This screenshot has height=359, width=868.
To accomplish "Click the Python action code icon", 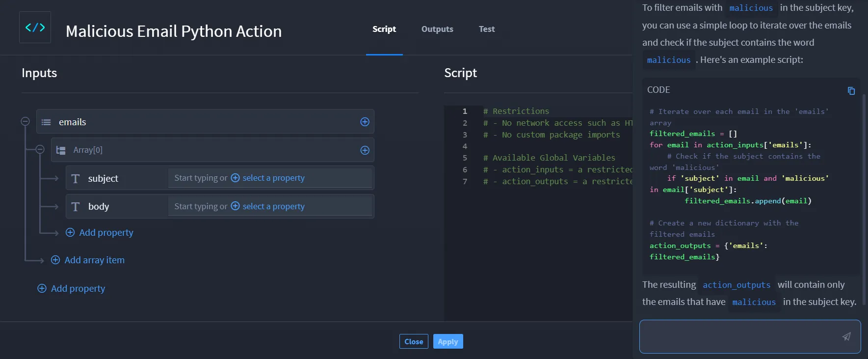I will [35, 28].
